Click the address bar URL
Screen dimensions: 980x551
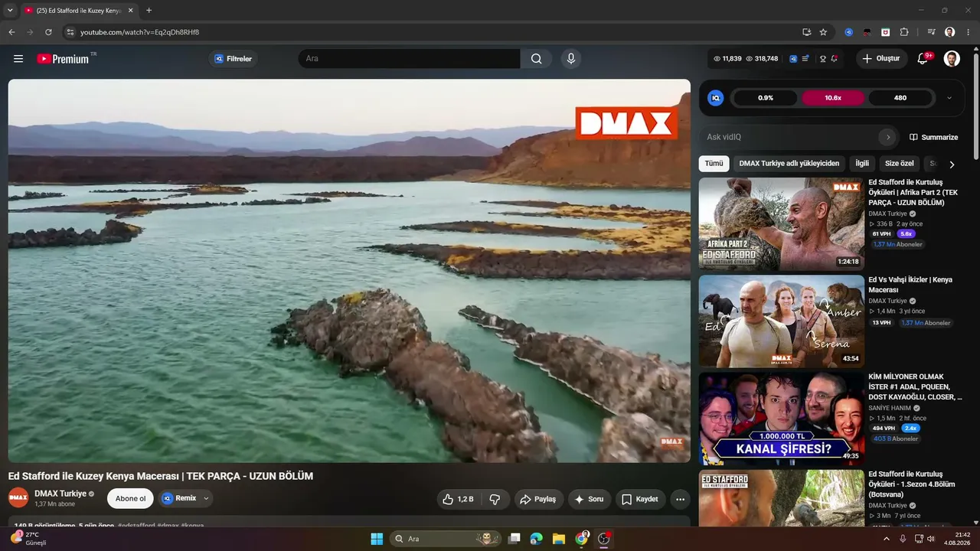(140, 32)
